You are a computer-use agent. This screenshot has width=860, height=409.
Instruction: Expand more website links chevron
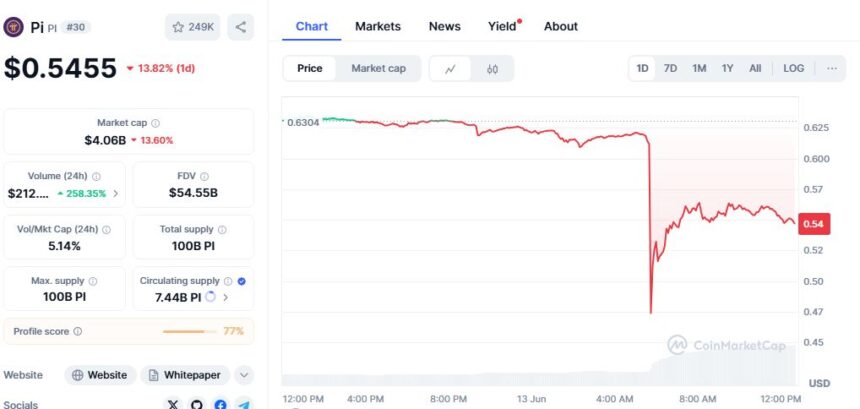(244, 375)
